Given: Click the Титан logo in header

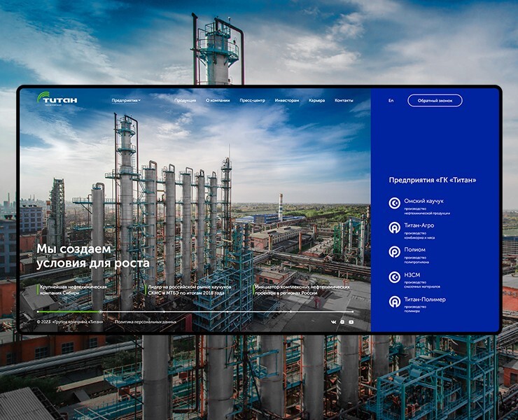Looking at the screenshot, I should pyautogui.click(x=57, y=100).
